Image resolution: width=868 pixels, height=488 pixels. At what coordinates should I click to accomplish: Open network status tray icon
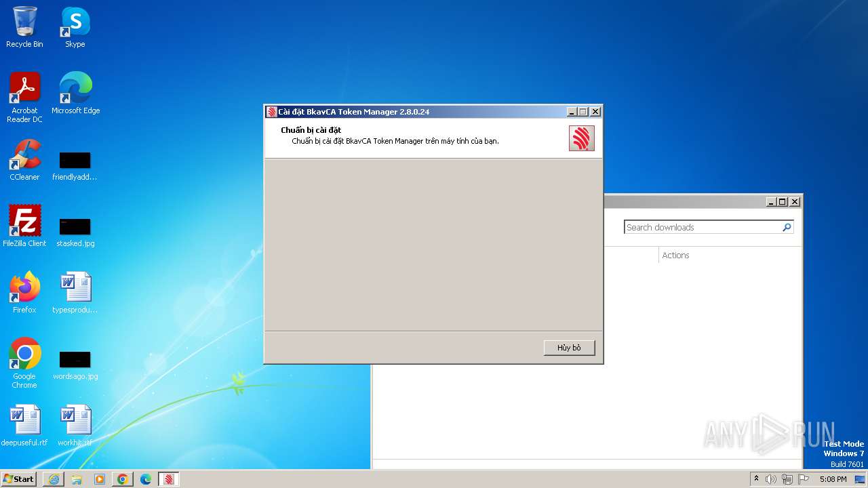click(x=787, y=479)
